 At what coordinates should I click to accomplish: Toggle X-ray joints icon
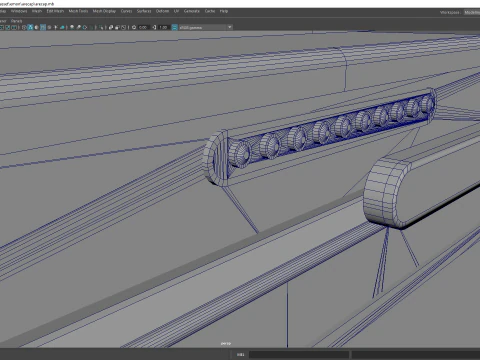click(123, 27)
